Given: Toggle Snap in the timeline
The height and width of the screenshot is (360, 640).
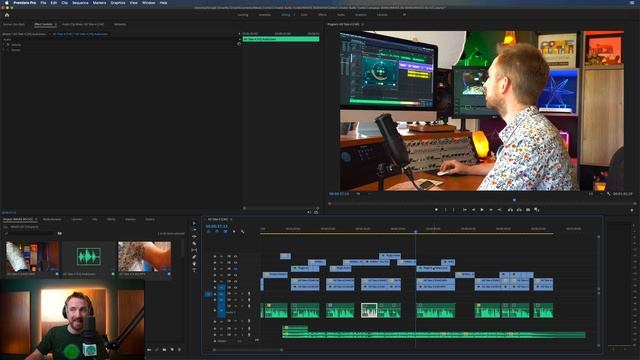Looking at the screenshot, I should pyautogui.click(x=217, y=231).
